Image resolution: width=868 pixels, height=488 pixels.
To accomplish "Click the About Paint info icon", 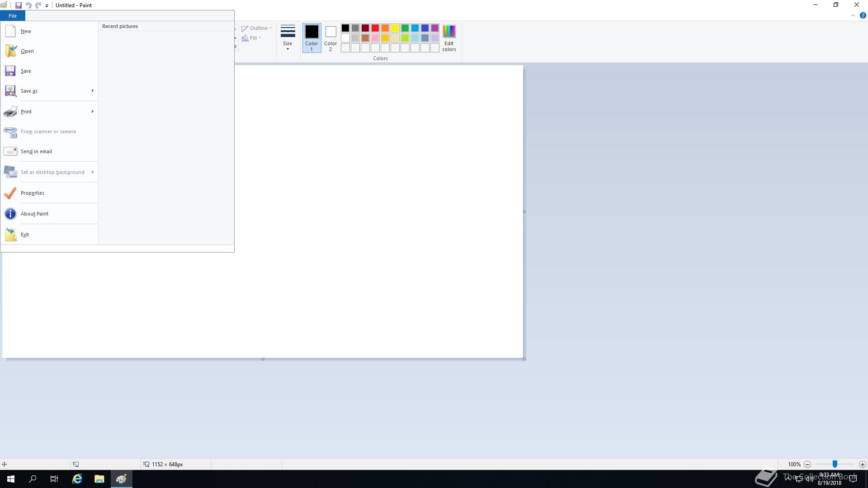I will 10,214.
